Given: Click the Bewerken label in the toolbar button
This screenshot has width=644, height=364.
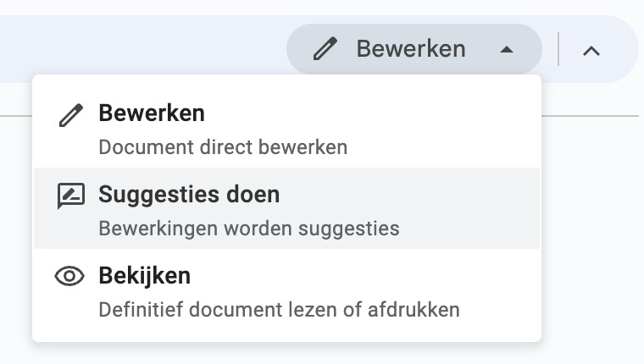Looking at the screenshot, I should [411, 49].
